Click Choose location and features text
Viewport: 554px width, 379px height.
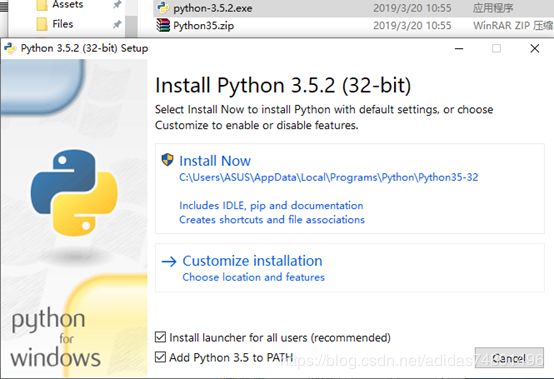click(x=253, y=277)
